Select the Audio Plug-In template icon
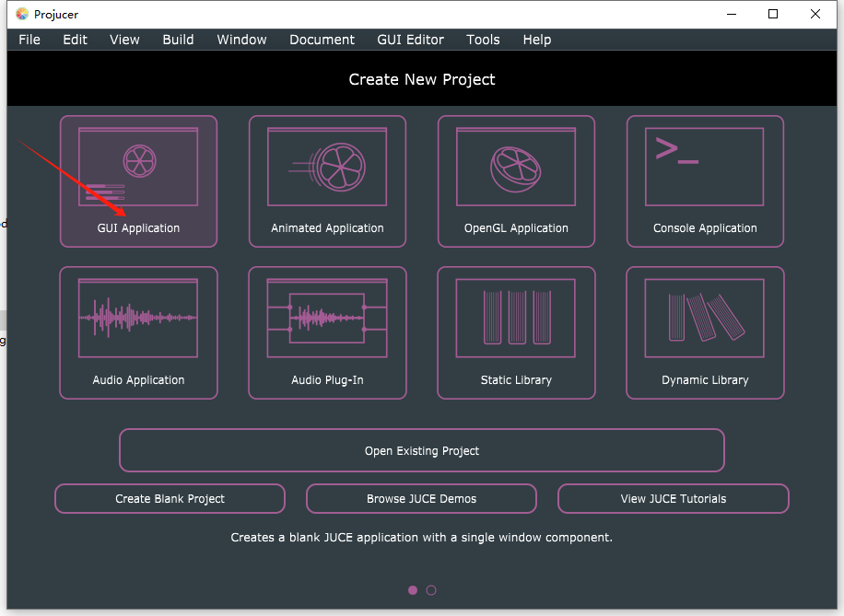 327,318
